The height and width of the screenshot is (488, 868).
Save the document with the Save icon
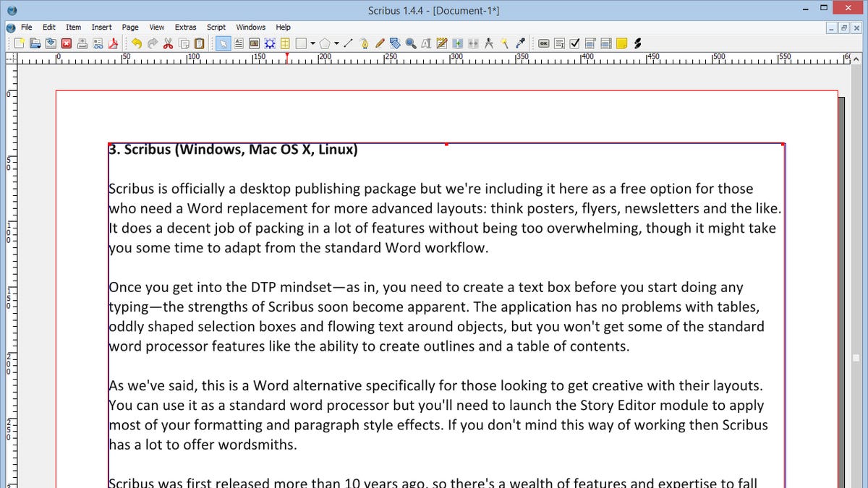click(x=51, y=43)
